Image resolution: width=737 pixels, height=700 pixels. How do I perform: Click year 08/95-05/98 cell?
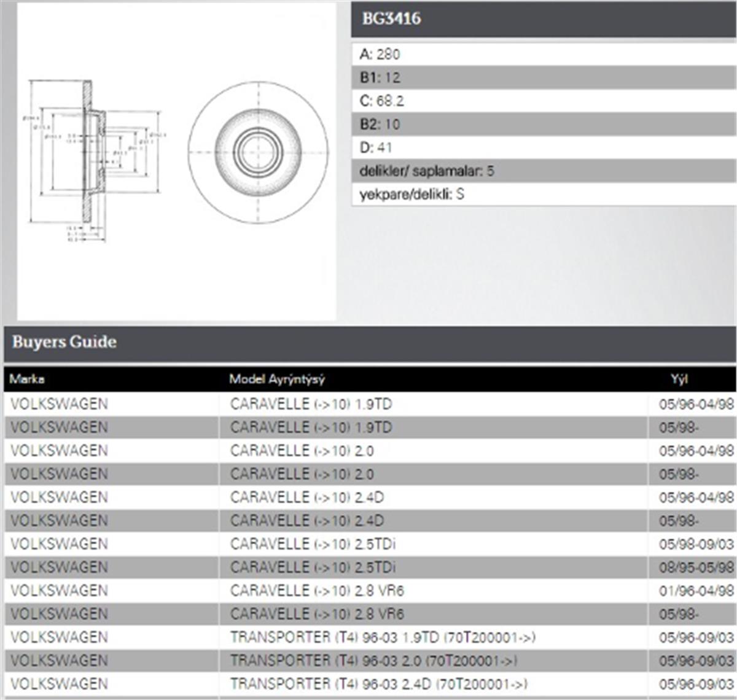point(696,567)
